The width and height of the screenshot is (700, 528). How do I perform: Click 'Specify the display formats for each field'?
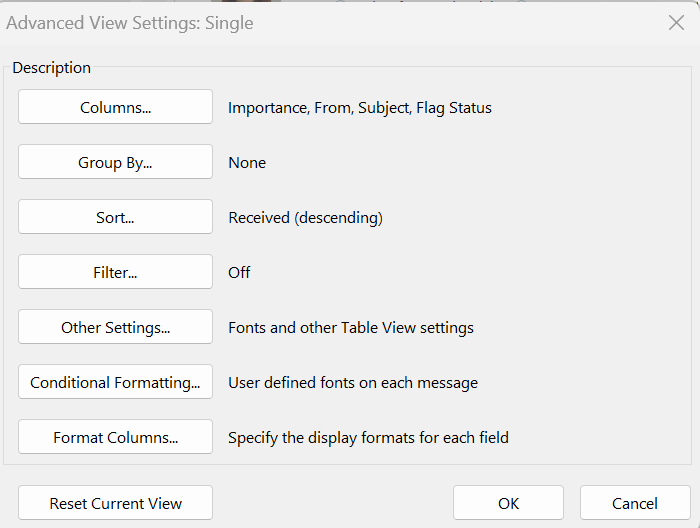pos(368,437)
